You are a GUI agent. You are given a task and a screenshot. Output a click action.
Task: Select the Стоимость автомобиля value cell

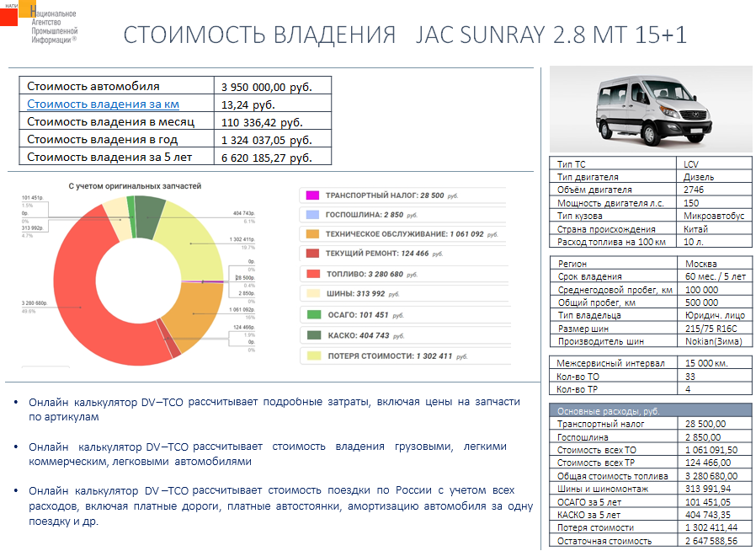(273, 87)
